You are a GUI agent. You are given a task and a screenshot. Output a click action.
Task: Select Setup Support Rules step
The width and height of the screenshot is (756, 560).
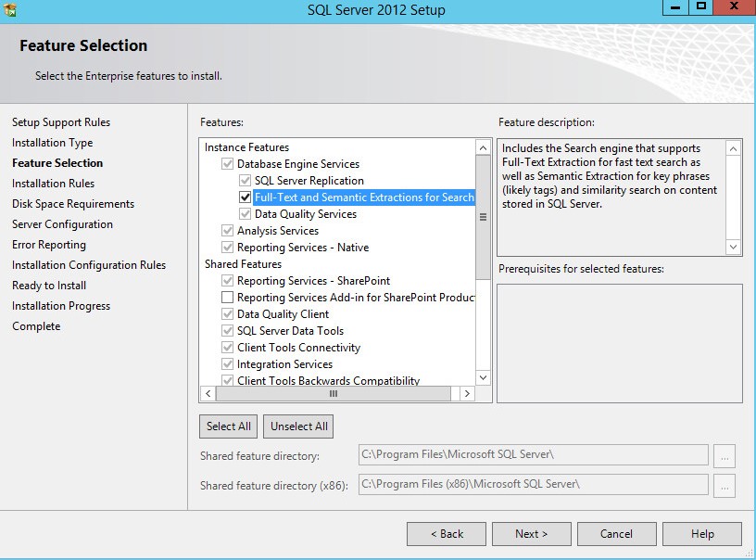(x=61, y=122)
